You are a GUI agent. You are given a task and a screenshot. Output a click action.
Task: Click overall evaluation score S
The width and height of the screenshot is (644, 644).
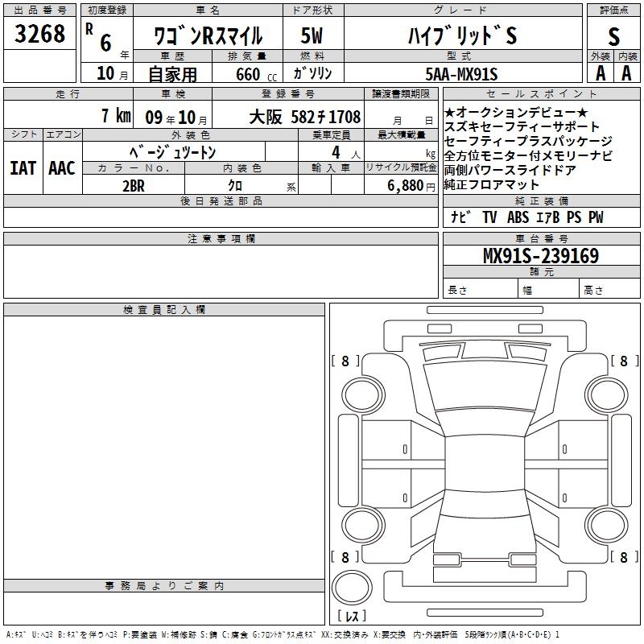pyautogui.click(x=613, y=37)
